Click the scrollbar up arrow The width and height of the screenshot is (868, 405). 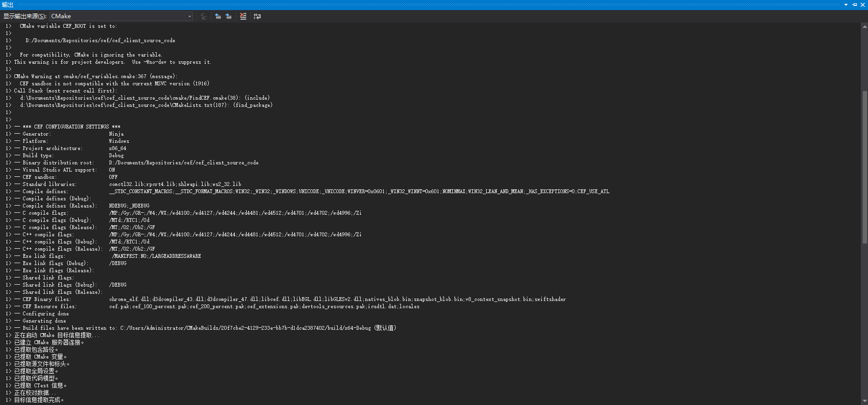(865, 27)
